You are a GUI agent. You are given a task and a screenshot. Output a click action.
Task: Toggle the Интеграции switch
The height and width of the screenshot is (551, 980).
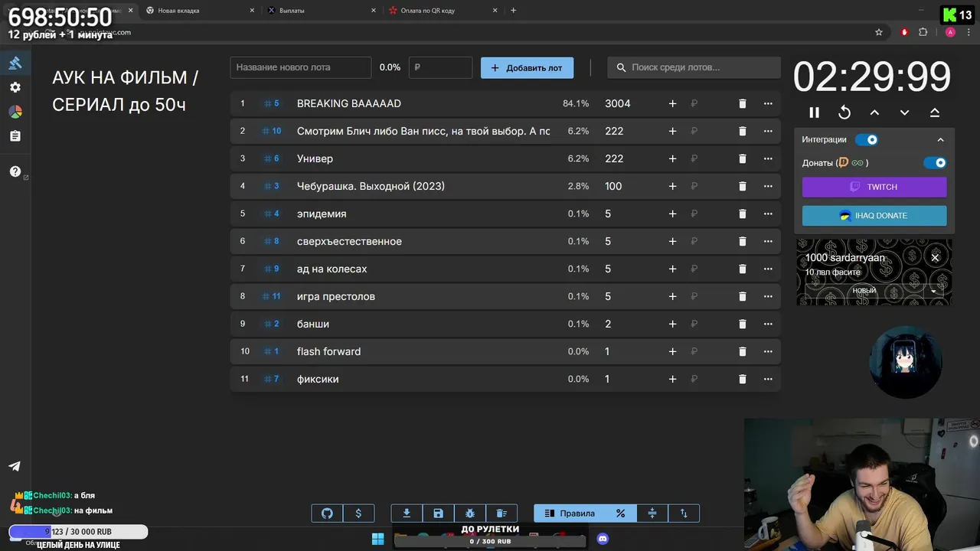pyautogui.click(x=866, y=140)
